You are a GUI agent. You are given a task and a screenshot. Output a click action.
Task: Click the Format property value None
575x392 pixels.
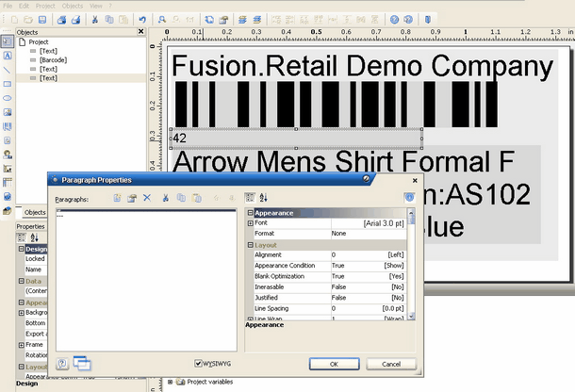(369, 233)
